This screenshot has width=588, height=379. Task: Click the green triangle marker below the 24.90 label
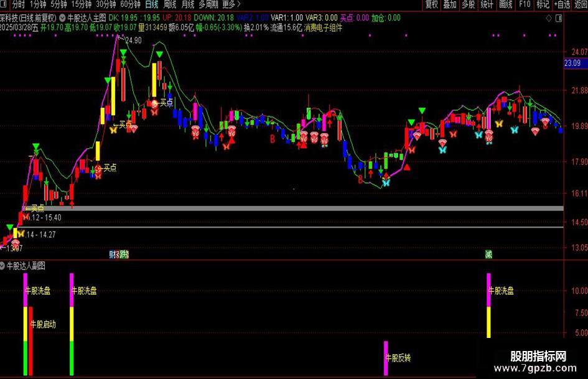123,53
